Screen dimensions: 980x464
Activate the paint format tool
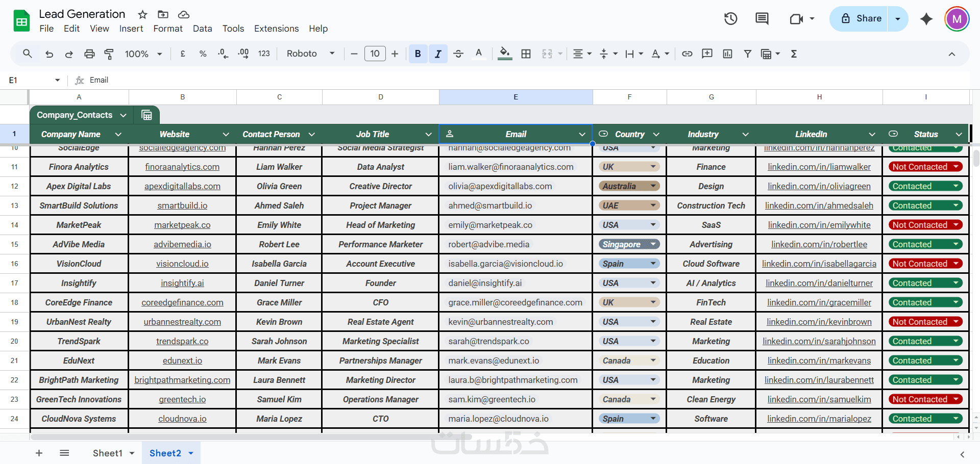click(109, 54)
